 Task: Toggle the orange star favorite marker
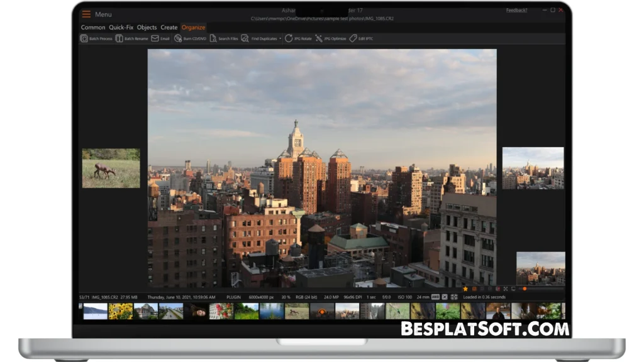pos(465,288)
